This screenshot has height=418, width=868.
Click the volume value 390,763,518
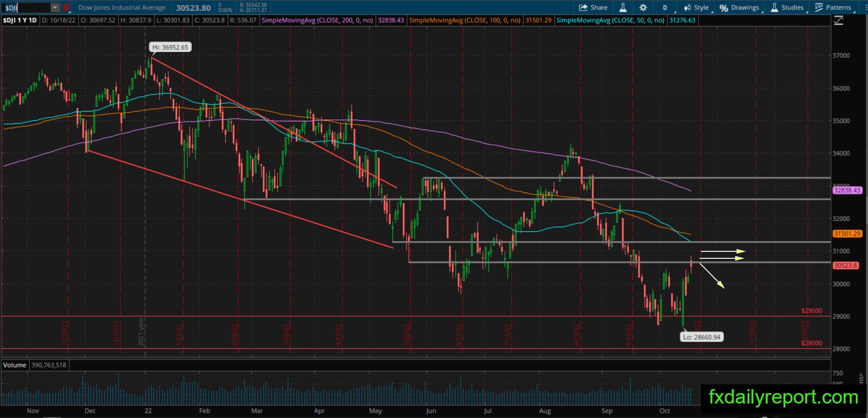tap(49, 365)
